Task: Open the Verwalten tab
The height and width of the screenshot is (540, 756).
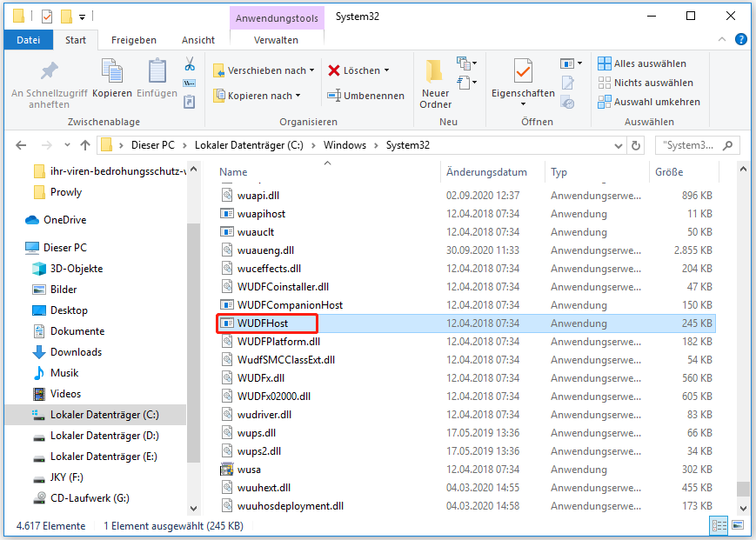Action: point(277,40)
